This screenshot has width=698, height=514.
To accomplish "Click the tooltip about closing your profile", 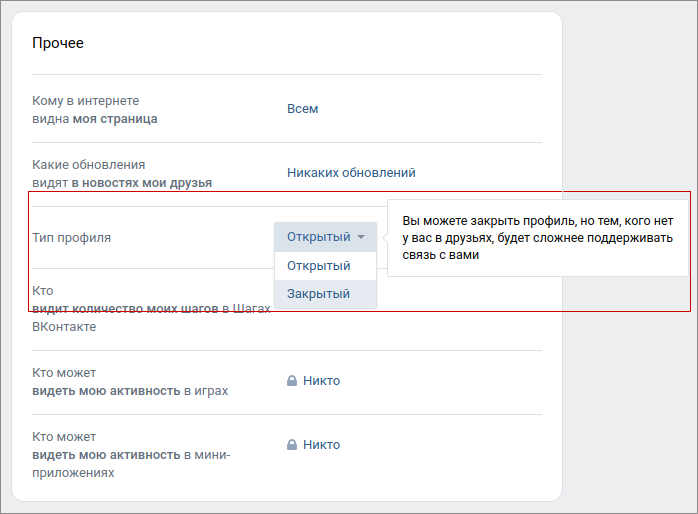I will click(x=538, y=238).
